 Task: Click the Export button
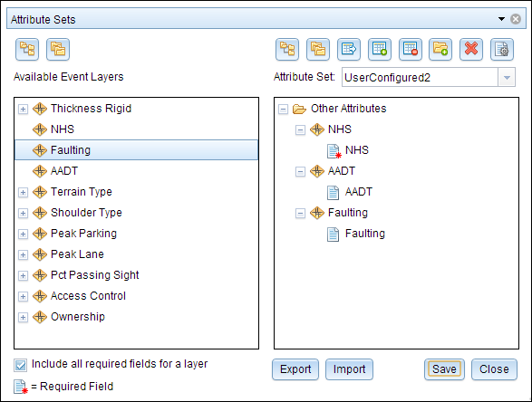coord(295,369)
